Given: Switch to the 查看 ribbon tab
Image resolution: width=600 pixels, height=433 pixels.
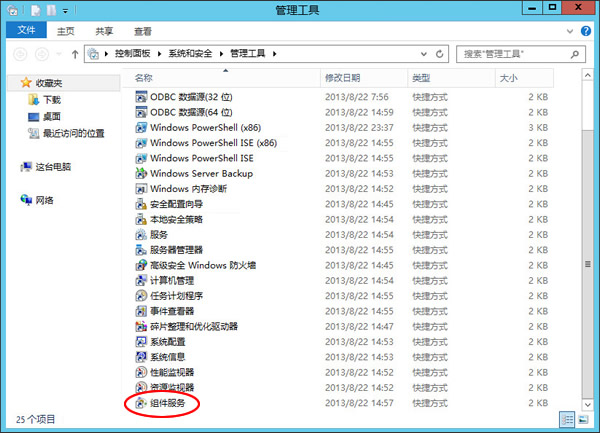Looking at the screenshot, I should [x=144, y=30].
